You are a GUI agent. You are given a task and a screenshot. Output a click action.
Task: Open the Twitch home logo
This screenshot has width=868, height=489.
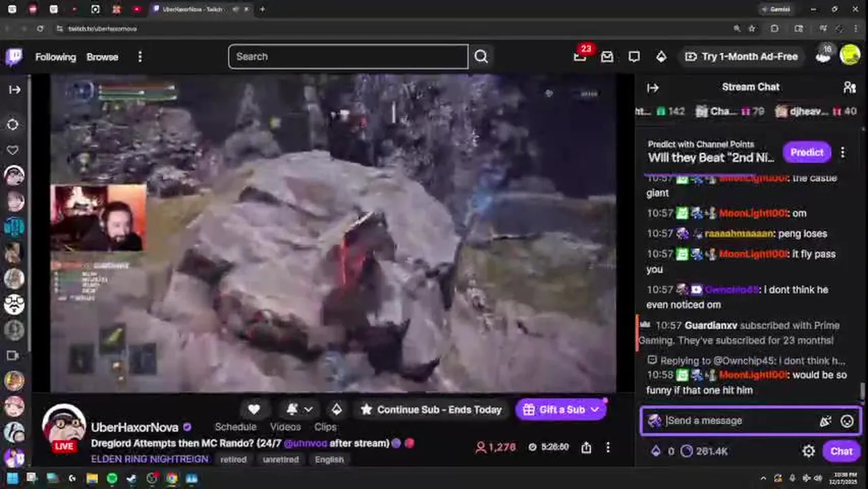tap(14, 56)
